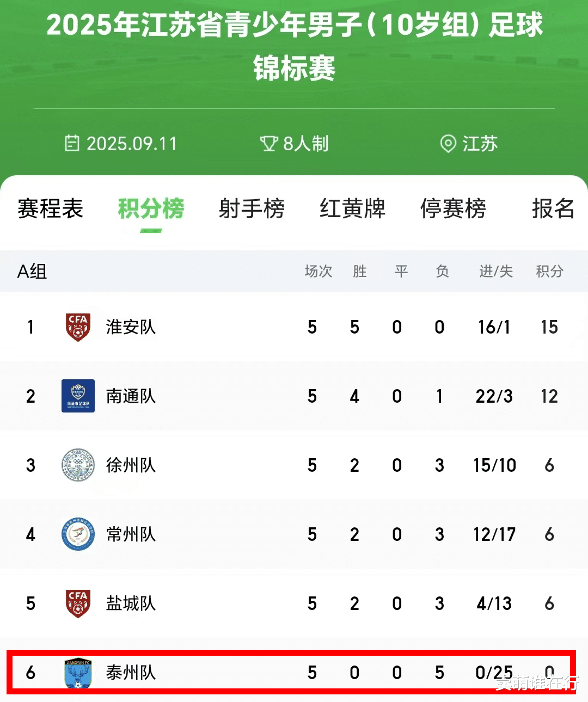
Task: Tap the calendar icon beside 2025.09.11
Action: click(72, 144)
